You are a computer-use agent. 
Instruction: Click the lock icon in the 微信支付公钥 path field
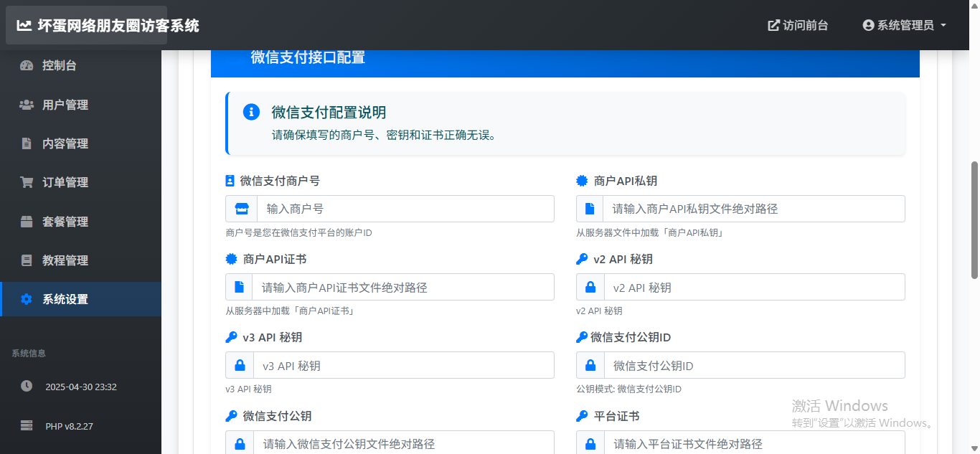click(x=240, y=443)
